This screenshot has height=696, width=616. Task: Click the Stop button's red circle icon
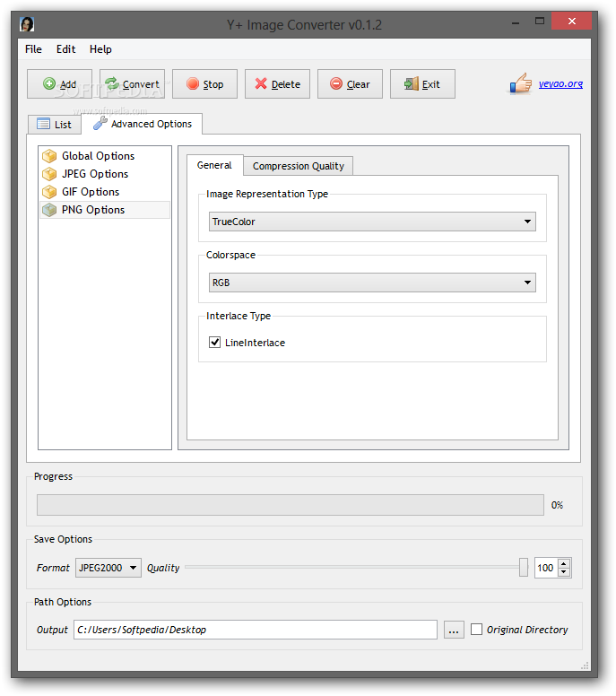coord(193,83)
